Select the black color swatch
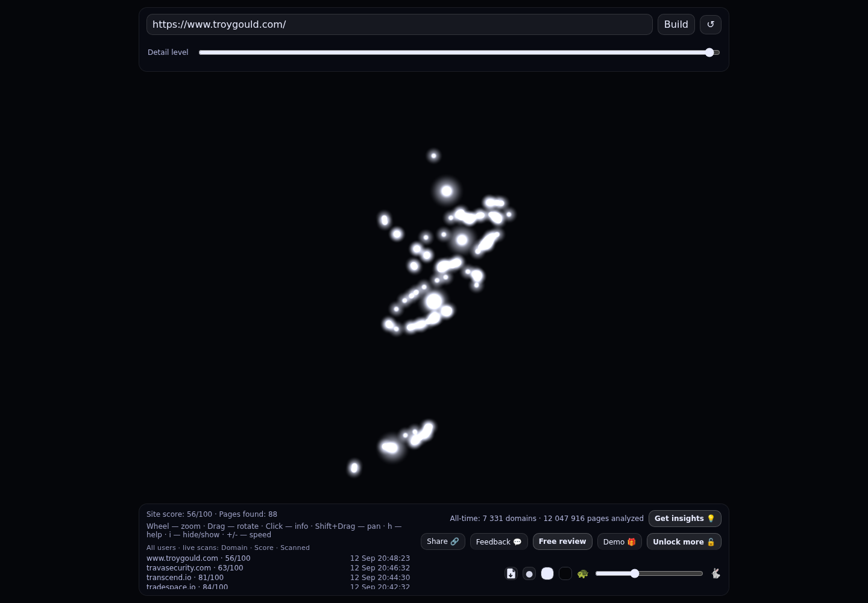 [565, 573]
